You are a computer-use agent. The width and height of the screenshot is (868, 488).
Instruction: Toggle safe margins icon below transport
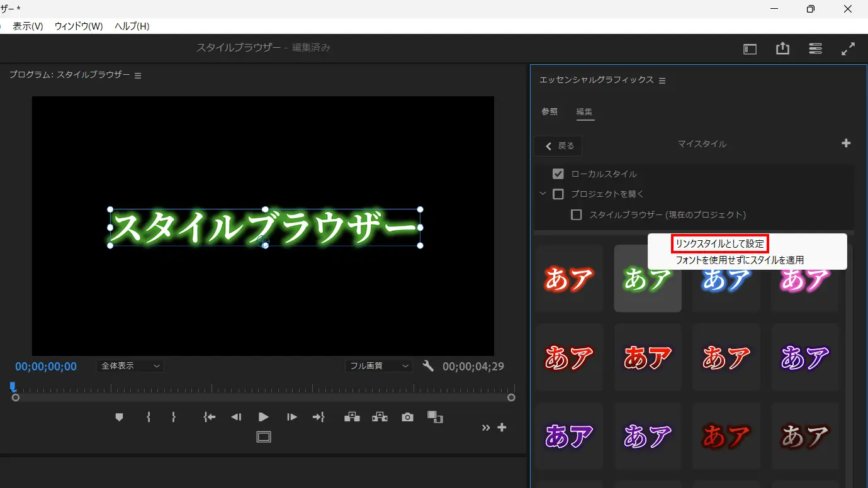tap(264, 436)
